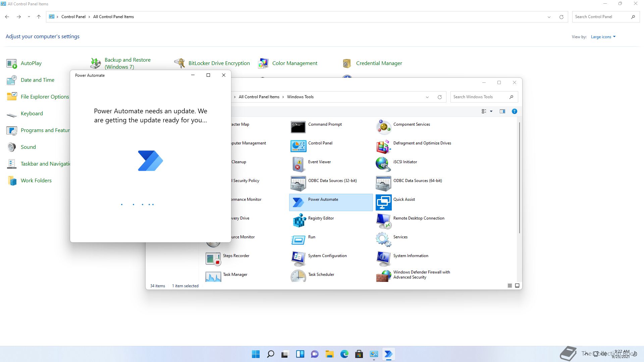This screenshot has width=644, height=362.
Task: Expand Control Panel address history dropdown
Action: click(x=549, y=17)
